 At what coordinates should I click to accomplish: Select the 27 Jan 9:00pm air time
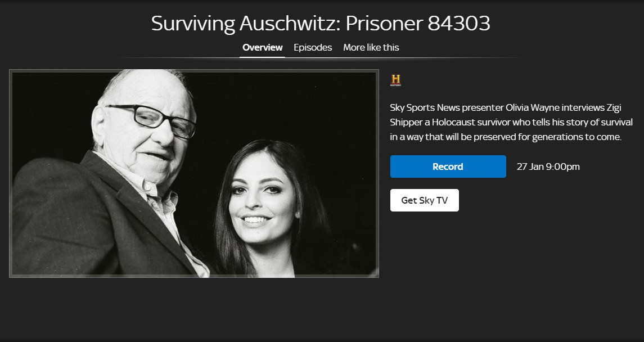(x=548, y=166)
